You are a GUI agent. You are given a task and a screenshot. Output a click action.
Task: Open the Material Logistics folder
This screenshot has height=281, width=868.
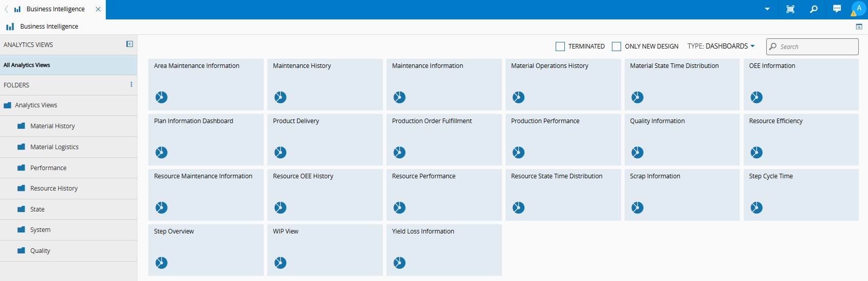click(68, 147)
